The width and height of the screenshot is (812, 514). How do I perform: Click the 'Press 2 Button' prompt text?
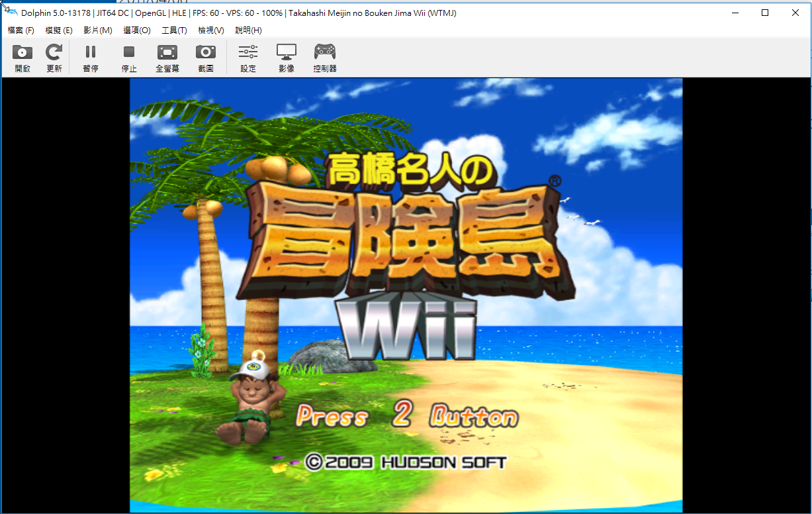tap(407, 415)
